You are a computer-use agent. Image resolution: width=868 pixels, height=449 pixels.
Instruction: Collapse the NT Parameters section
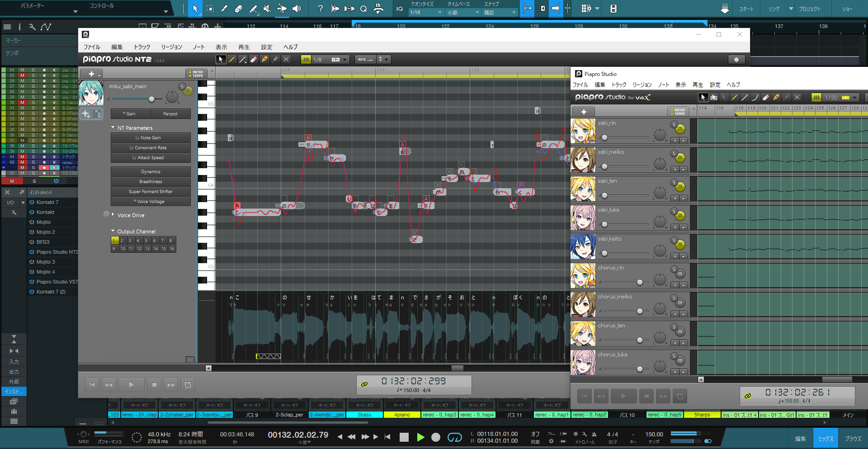click(x=113, y=128)
